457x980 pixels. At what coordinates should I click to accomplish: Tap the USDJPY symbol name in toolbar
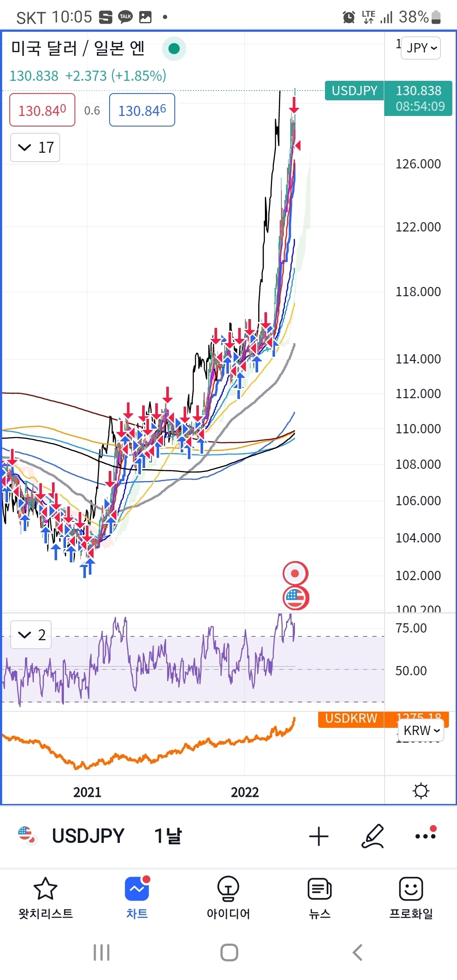click(x=88, y=836)
